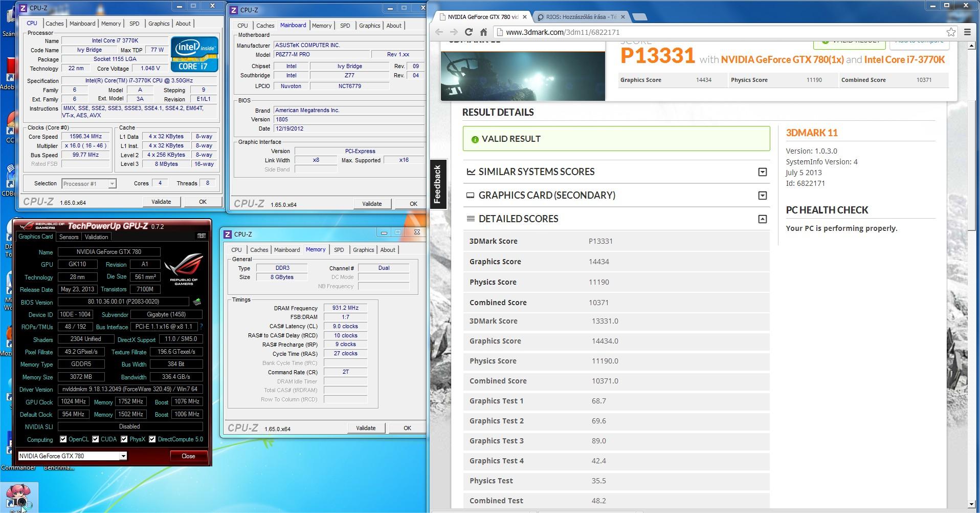Open the Feedback side tab on 3DMark page
Viewport: 980px width, 513px height.
pos(437,184)
